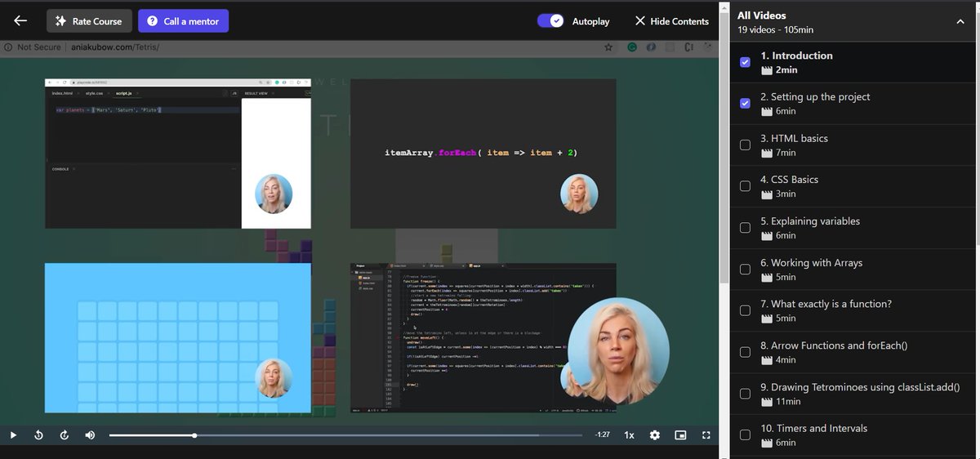Click clapperboard icon beside 11min
The height and width of the screenshot is (459, 980).
tap(766, 402)
